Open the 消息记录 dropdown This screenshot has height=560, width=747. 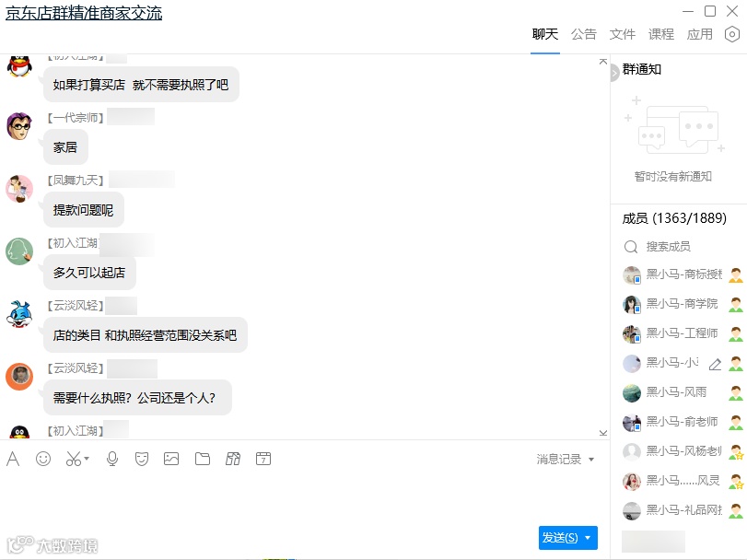(565, 460)
